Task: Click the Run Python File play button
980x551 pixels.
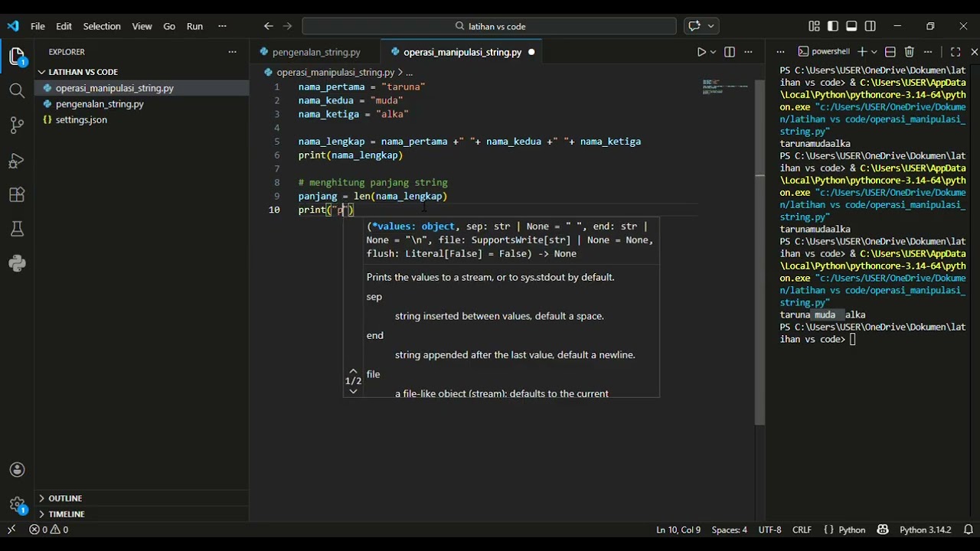Action: pyautogui.click(x=701, y=52)
